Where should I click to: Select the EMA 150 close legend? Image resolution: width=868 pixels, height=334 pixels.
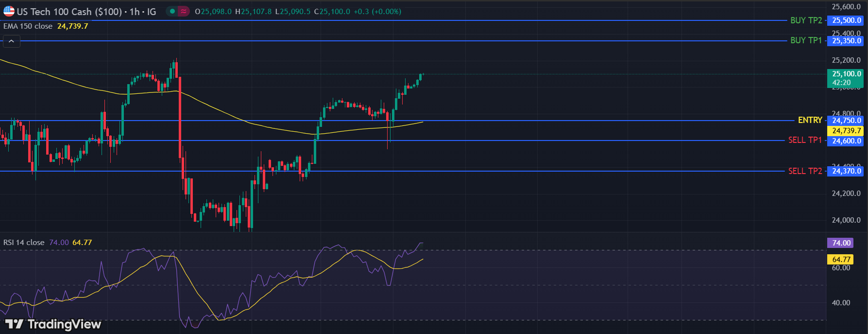click(28, 26)
